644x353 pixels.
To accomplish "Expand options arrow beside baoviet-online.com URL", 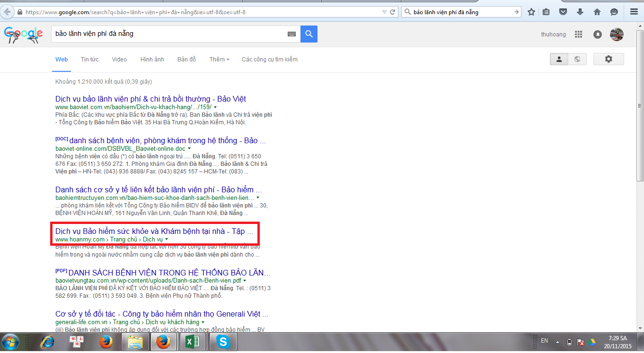I will pyautogui.click(x=189, y=149).
